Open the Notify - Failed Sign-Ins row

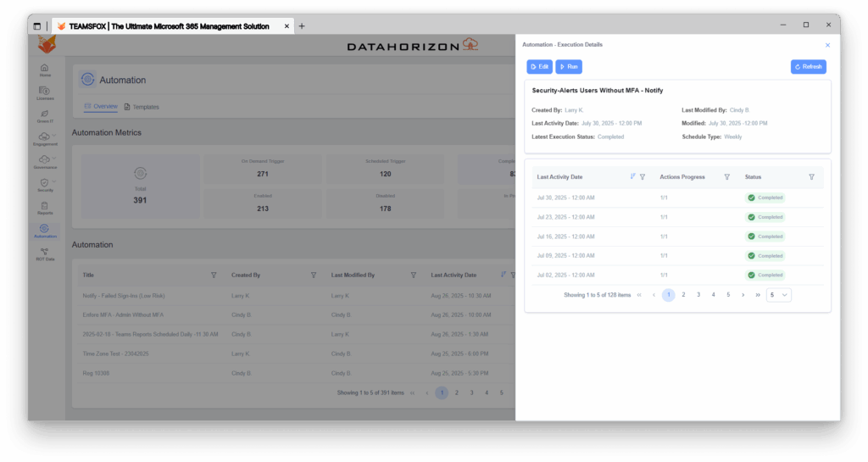(x=296, y=296)
